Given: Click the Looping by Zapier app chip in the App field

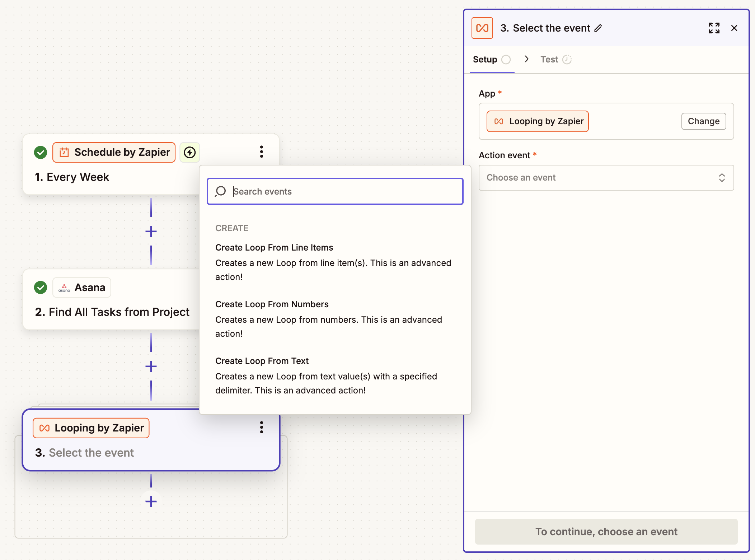Looking at the screenshot, I should click(537, 121).
